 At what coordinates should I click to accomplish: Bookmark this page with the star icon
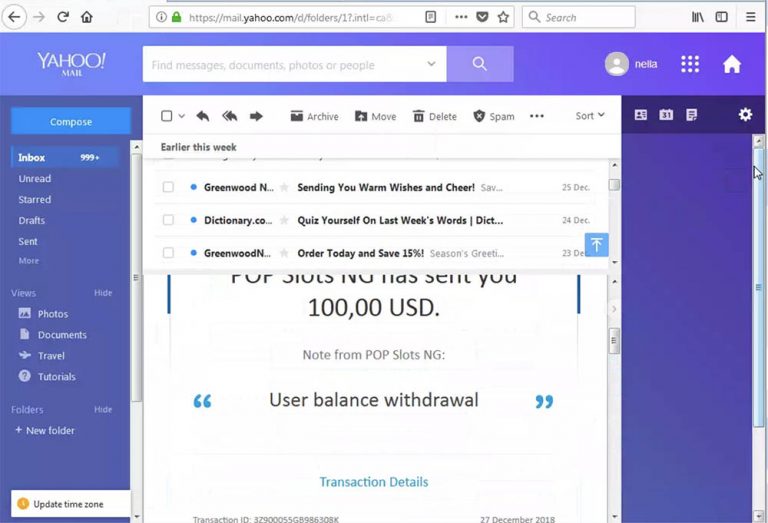503,17
